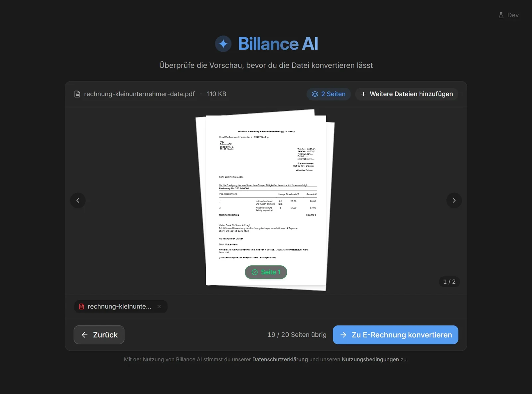Click the red PDF icon in the file chip
Viewport: 532px width, 394px height.
(x=81, y=307)
